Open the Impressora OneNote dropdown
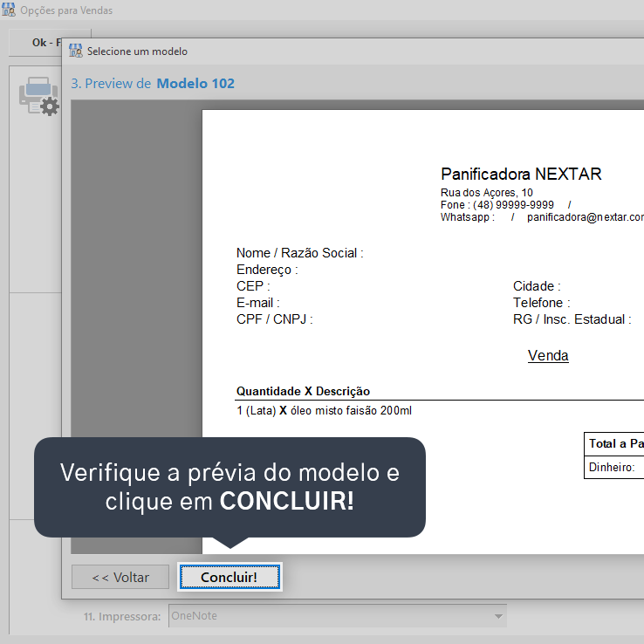This screenshot has height=644, width=644. click(x=338, y=615)
